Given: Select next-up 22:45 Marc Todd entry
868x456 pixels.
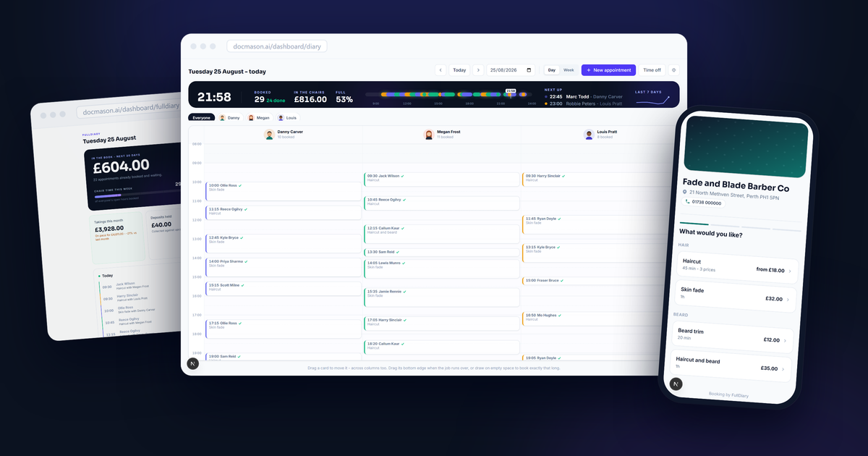Looking at the screenshot, I should coord(583,96).
